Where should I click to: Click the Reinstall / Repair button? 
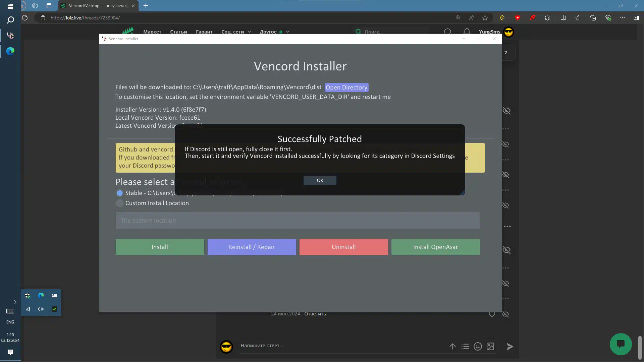tap(252, 247)
